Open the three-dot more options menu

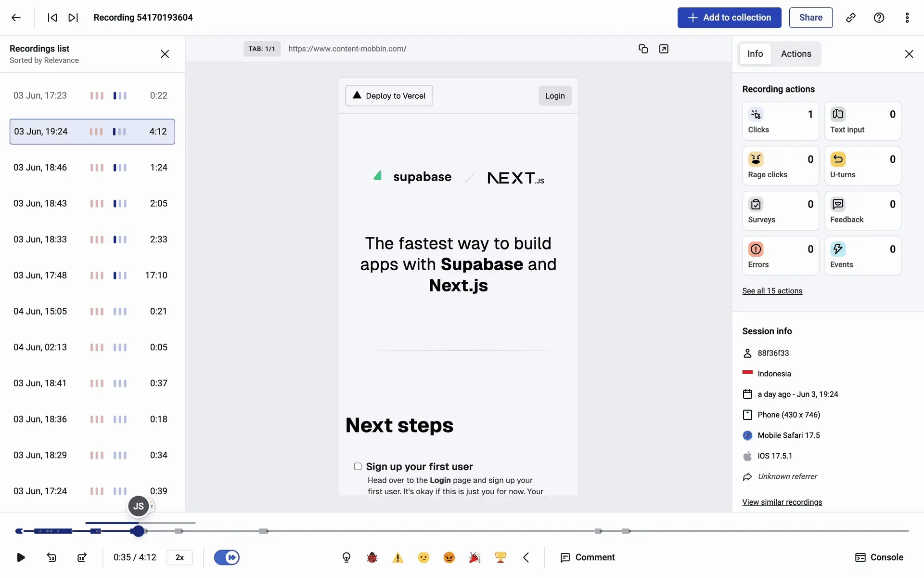tap(907, 18)
